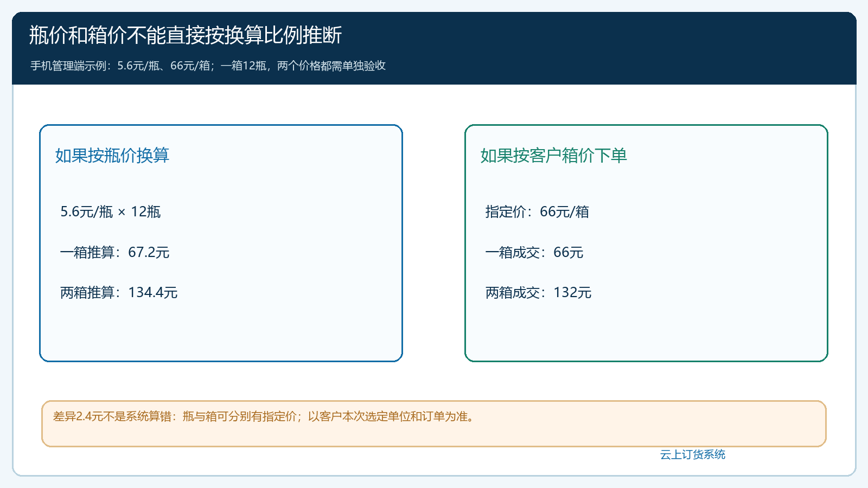Viewport: 868px width, 488px height.
Task: Click the heading 如果按客户箱价下单
Action: [553, 156]
